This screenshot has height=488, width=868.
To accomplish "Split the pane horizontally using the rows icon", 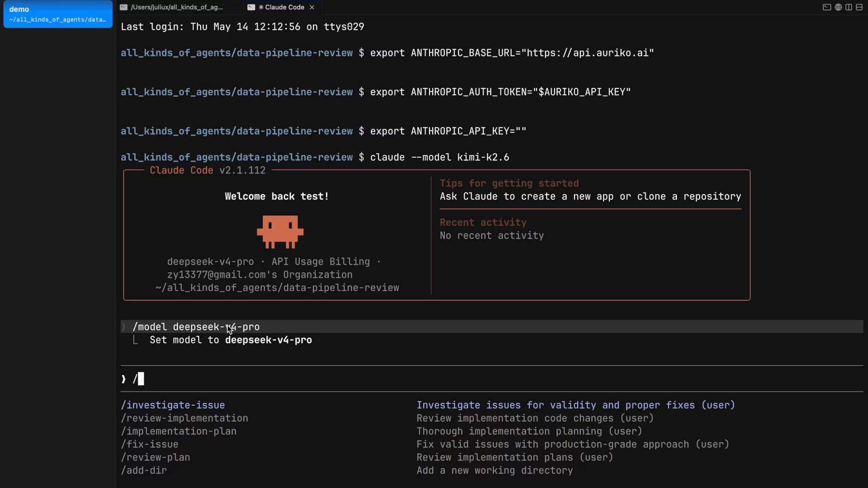I will [859, 7].
